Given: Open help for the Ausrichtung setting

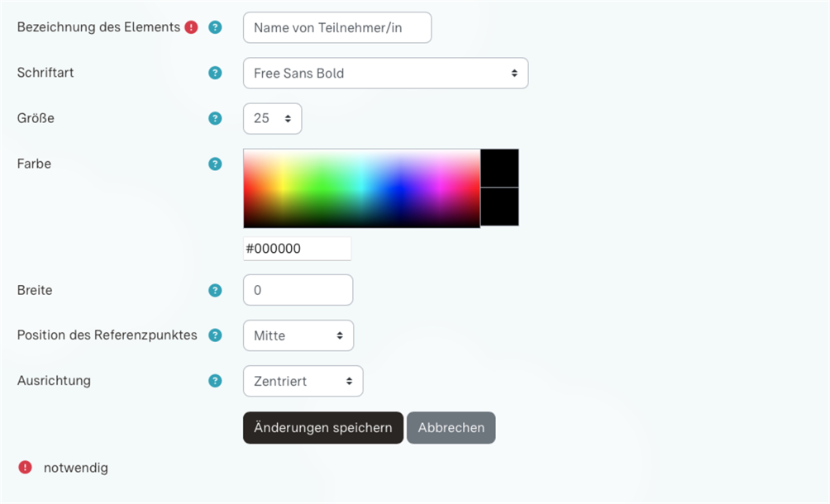Looking at the screenshot, I should click(x=215, y=380).
